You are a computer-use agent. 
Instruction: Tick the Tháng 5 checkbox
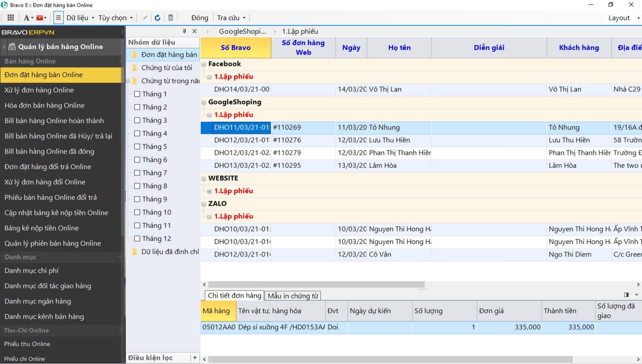point(137,147)
